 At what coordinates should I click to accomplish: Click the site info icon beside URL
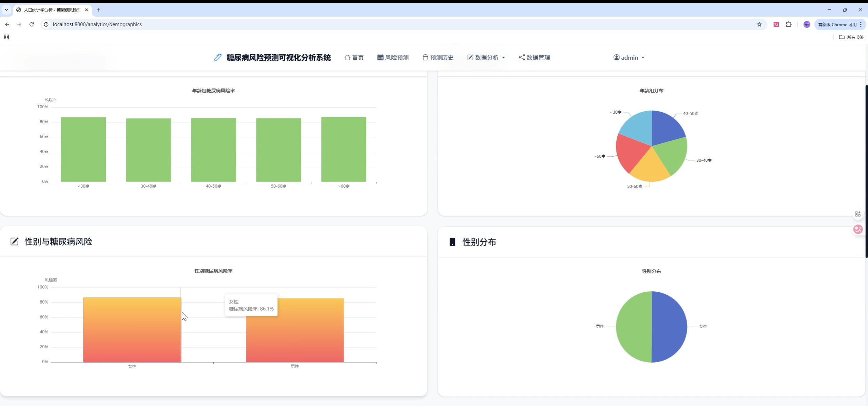[x=46, y=24]
